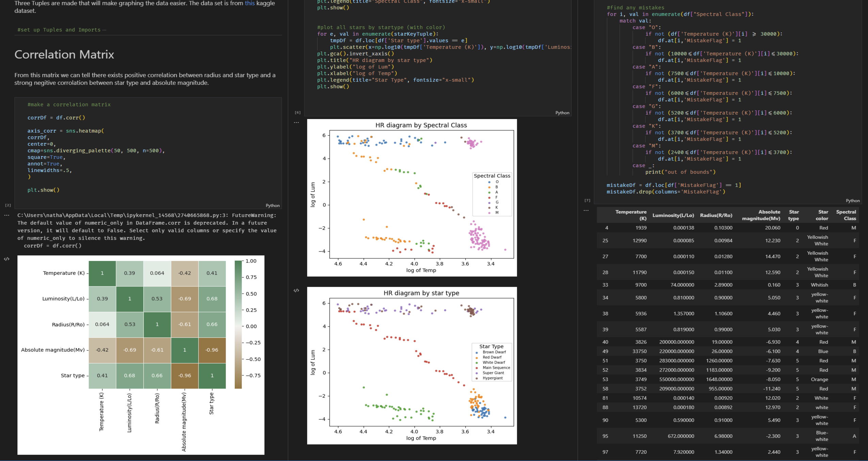Click the change presentation icon beside heatmap
Viewport: 868px width, 461px height.
6,259
